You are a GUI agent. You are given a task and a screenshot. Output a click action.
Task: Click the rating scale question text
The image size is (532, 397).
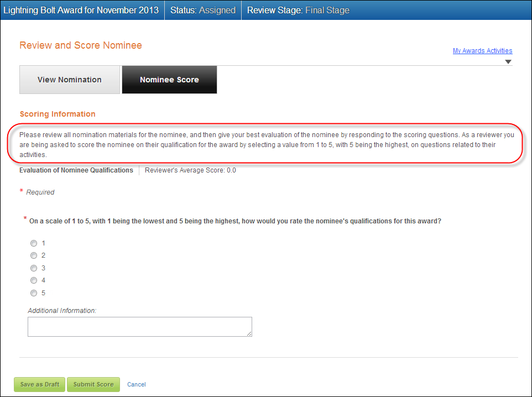pos(235,221)
